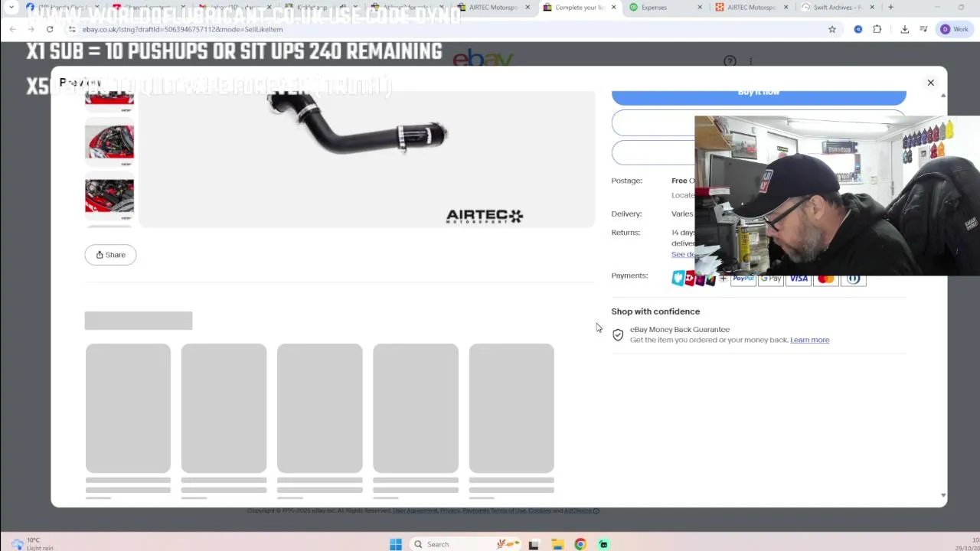980x551 pixels.
Task: Click the Shop with confidence heading
Action: (655, 311)
